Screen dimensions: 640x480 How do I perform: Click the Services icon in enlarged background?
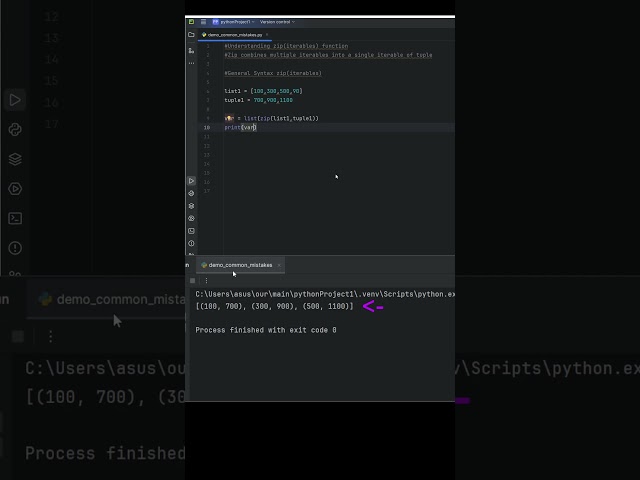[x=15, y=189]
